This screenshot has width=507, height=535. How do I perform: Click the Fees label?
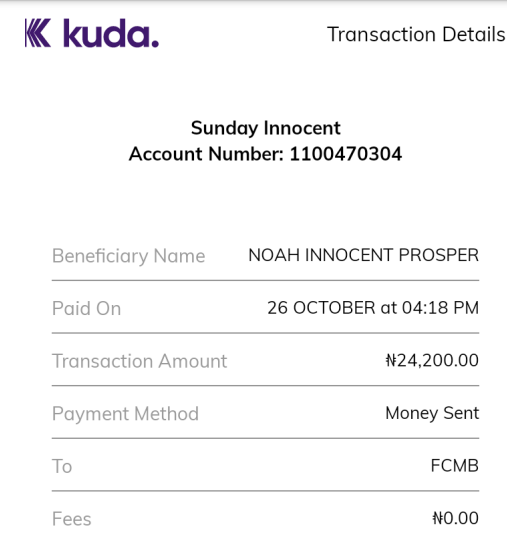pos(72,519)
